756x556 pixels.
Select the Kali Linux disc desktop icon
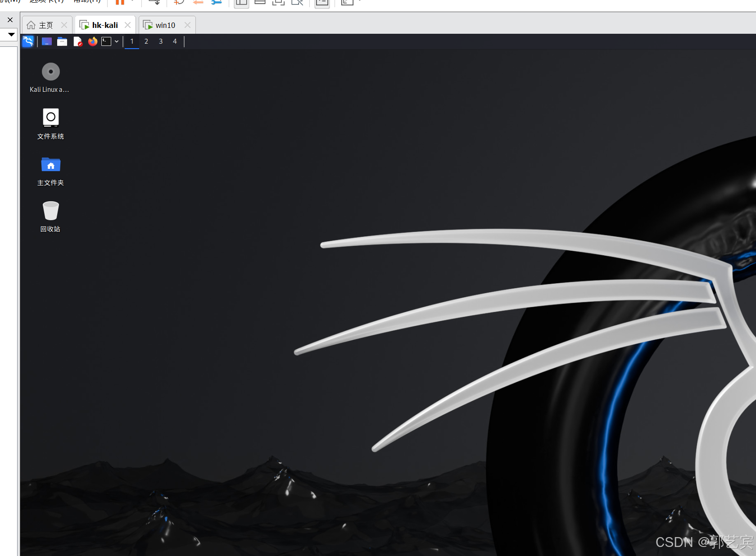pos(50,78)
